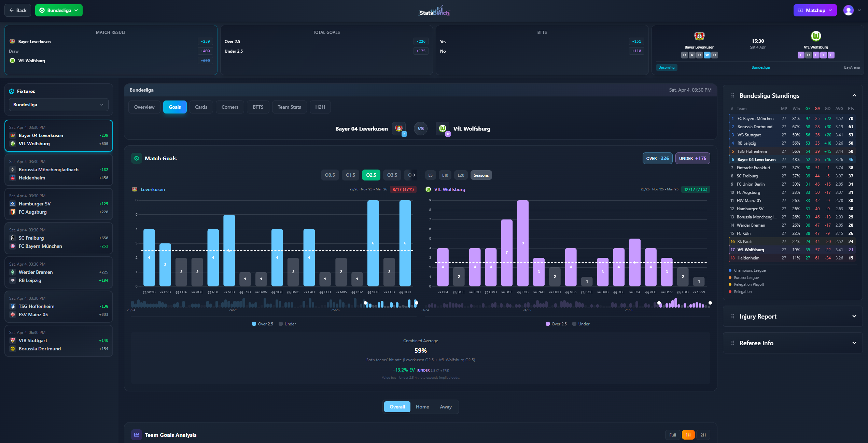Open the Bundesliga fixtures league dropdown
Screen dimensions: 868x443
(x=58, y=105)
